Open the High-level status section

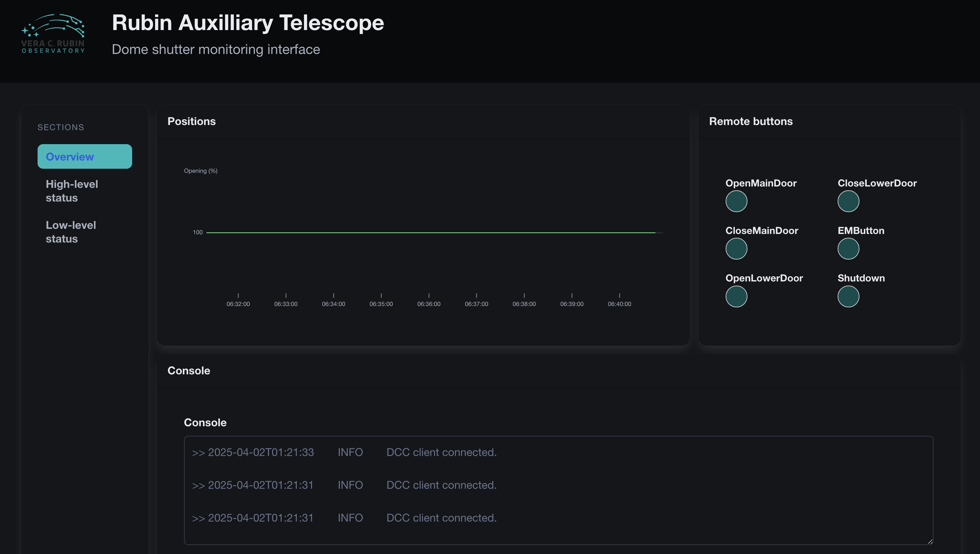[72, 191]
